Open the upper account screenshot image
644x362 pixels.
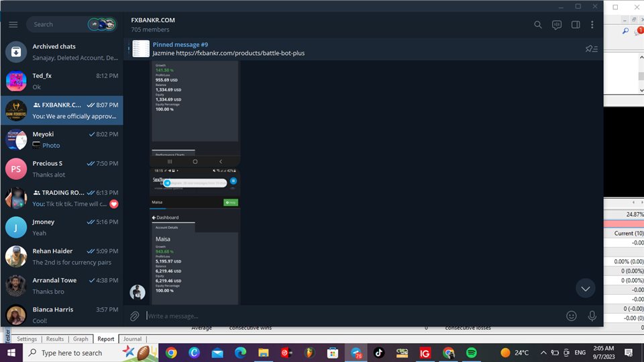pos(195,114)
